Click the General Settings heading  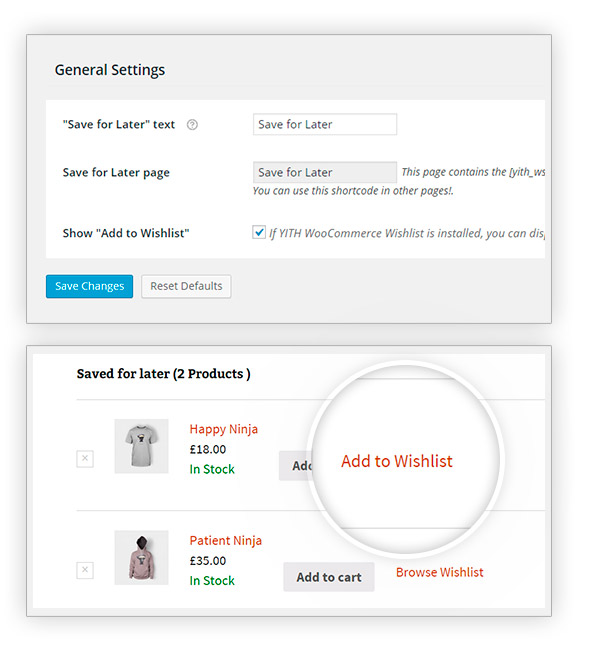tap(110, 70)
